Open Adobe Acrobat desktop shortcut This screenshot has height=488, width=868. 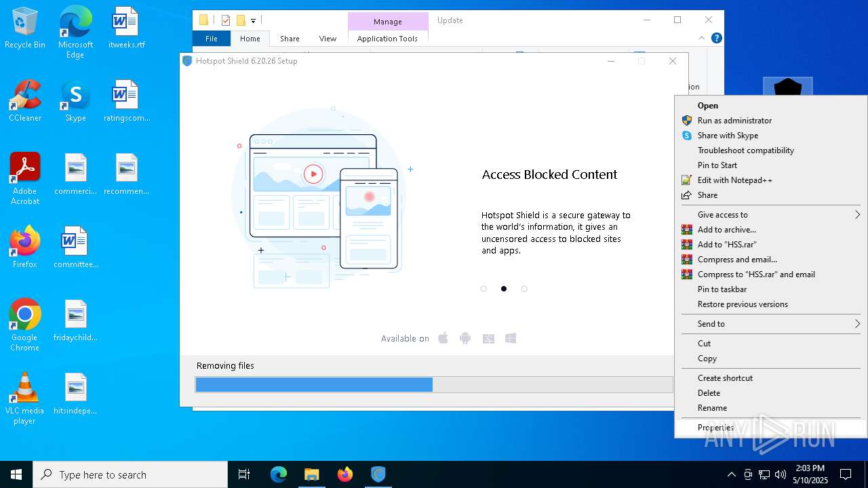tap(25, 179)
